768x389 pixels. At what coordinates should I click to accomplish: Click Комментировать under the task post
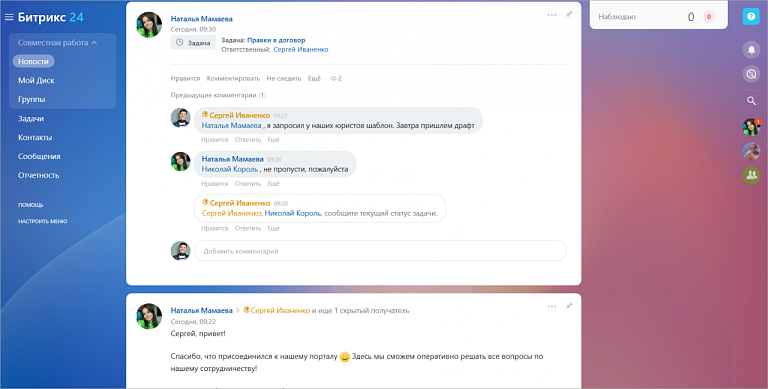coord(233,78)
